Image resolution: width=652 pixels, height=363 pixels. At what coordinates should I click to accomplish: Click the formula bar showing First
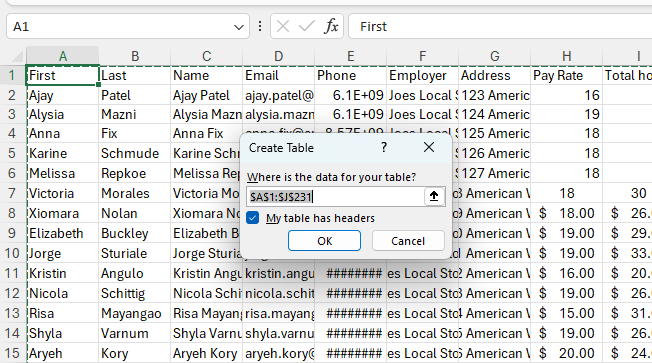click(500, 27)
